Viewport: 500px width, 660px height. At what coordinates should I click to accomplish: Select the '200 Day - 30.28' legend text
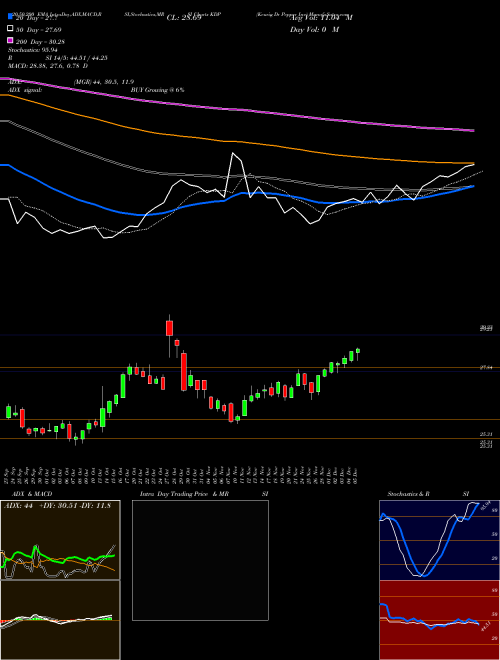point(41,42)
